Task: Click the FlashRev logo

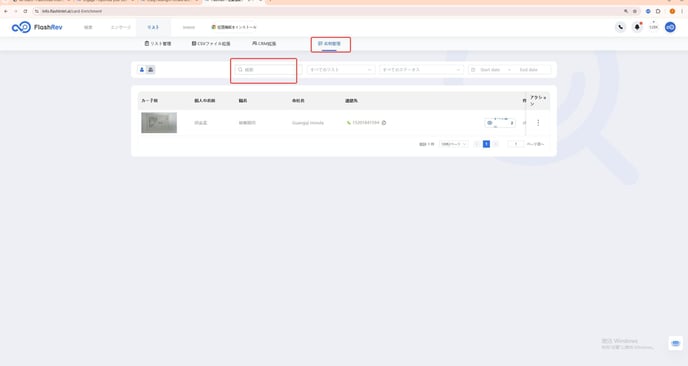Action: 37,27
